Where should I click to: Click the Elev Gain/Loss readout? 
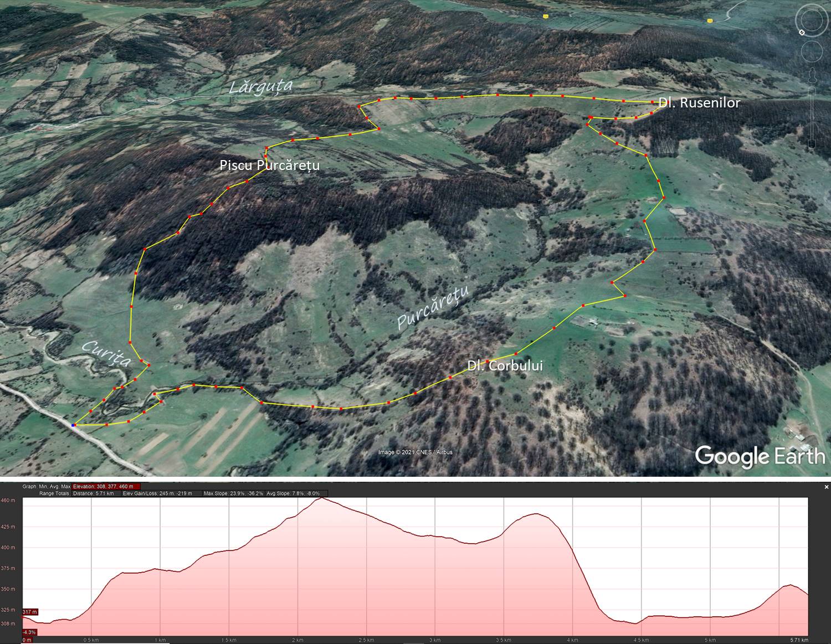point(157,493)
